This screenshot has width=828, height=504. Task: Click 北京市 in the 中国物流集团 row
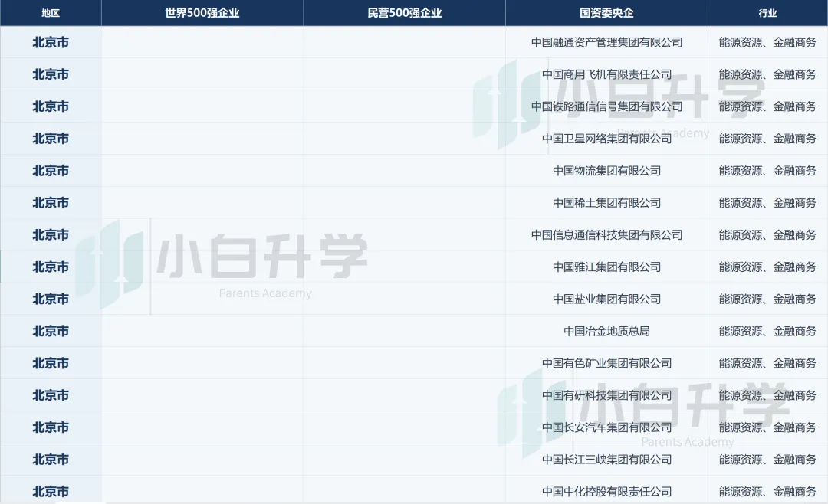[51, 171]
